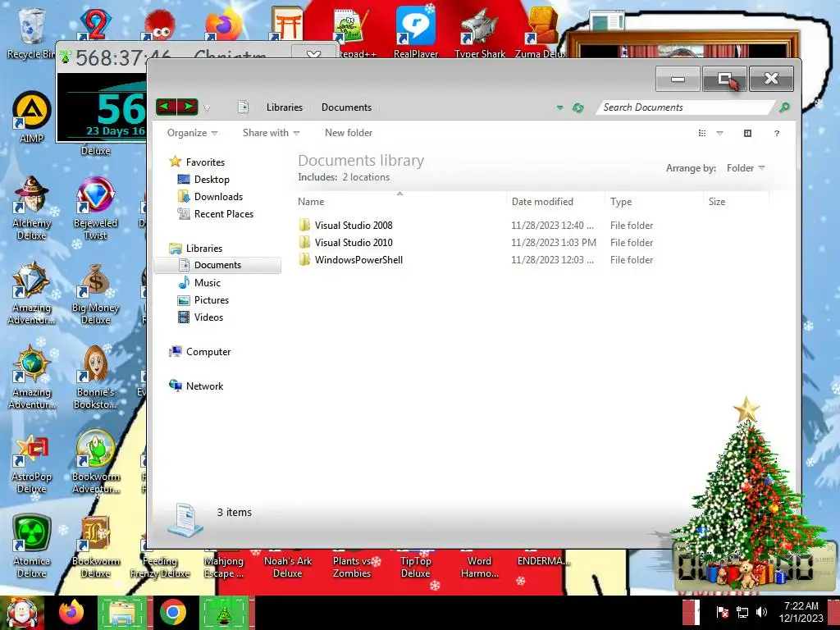
Task: Open the volume speaker tray icon
Action: coord(761,612)
